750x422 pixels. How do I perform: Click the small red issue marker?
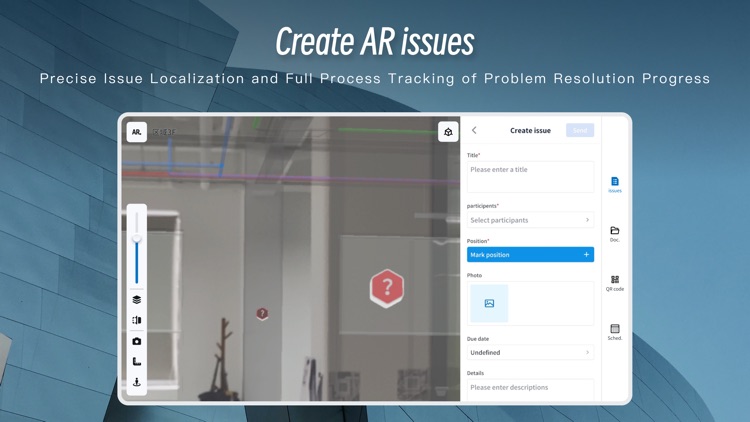point(262,313)
